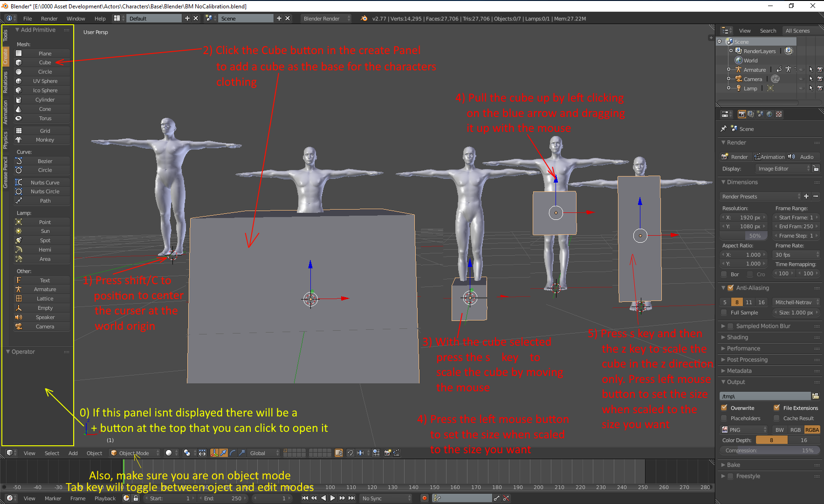Open the PNG file format dropdown
Image resolution: width=824 pixels, height=504 pixels.
[x=744, y=429]
